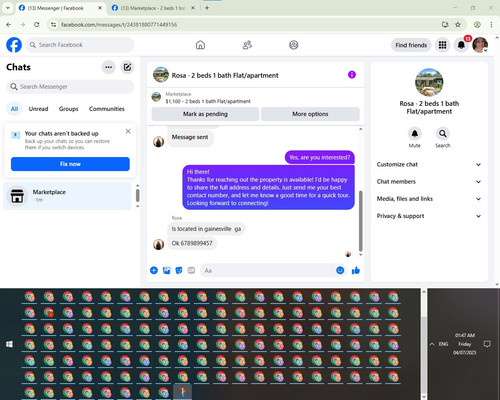Open conversation information purple icon
Screen dimensions: 500x400
pyautogui.click(x=352, y=75)
